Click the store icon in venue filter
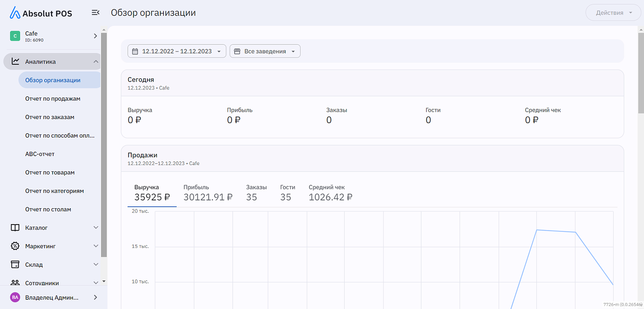This screenshot has width=644, height=309. pyautogui.click(x=237, y=51)
